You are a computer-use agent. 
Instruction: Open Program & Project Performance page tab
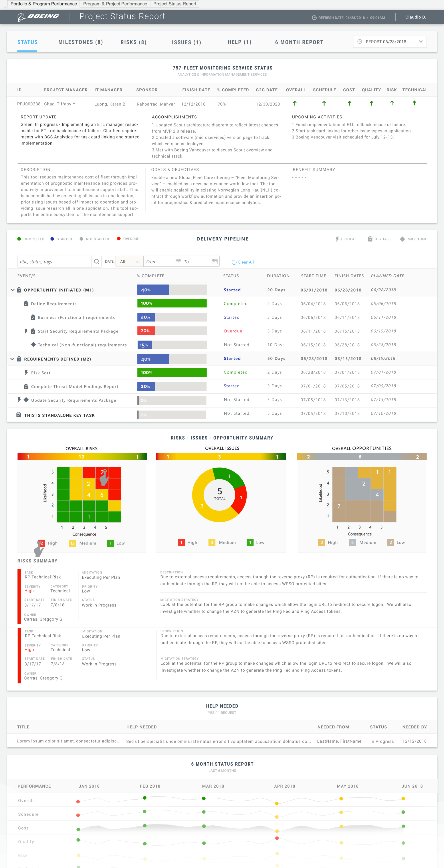[x=115, y=4]
